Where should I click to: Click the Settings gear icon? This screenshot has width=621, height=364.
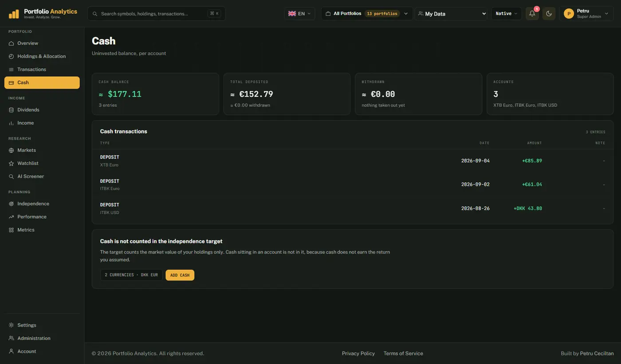(12, 325)
